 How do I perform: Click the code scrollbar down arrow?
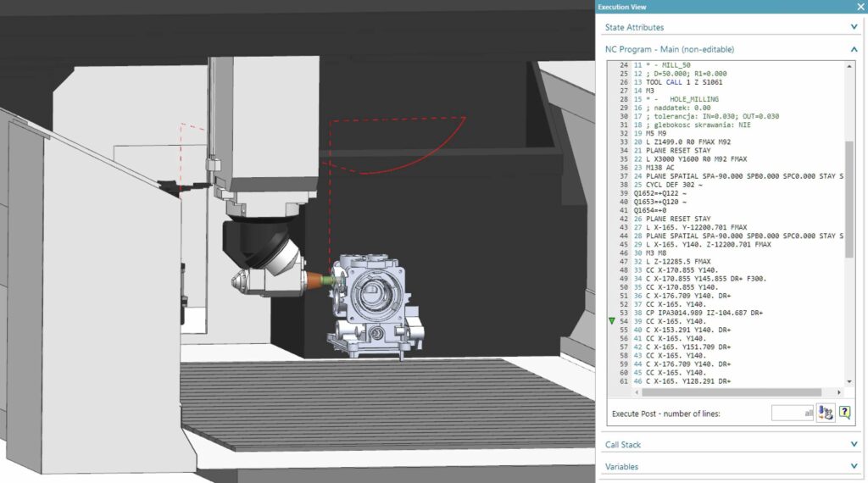tap(849, 382)
